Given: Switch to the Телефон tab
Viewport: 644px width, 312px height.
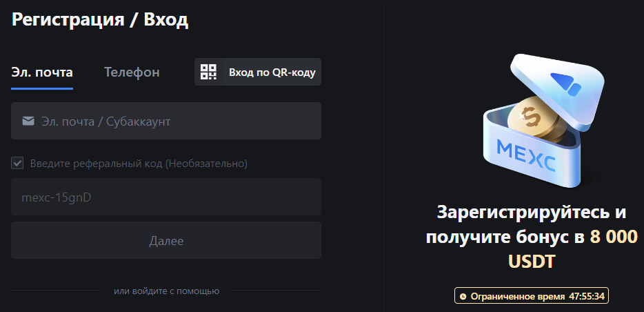Looking at the screenshot, I should click(x=132, y=72).
